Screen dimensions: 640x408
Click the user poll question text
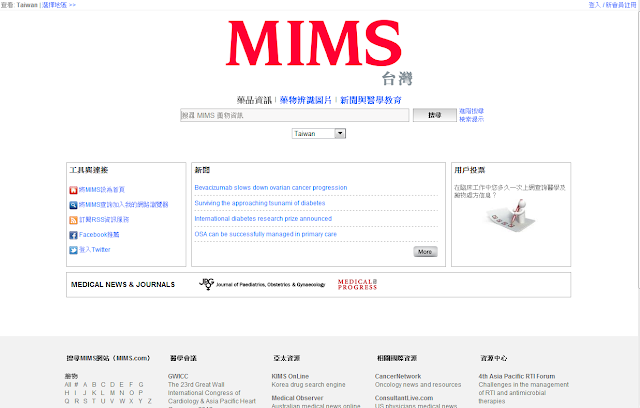pos(510,191)
